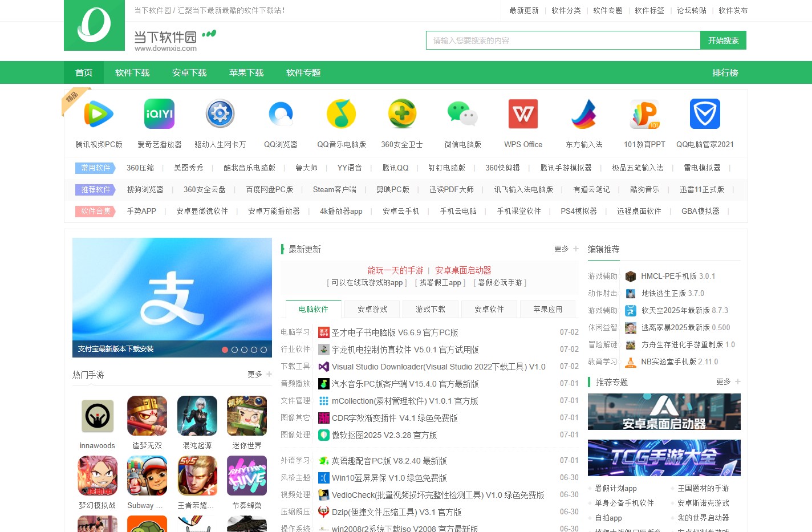This screenshot has height=532, width=812.
Task: Switch to the 电脑软件 tab
Action: [314, 309]
